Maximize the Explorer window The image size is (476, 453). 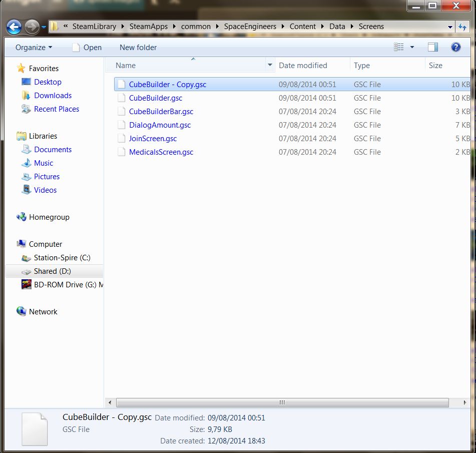[x=432, y=5]
